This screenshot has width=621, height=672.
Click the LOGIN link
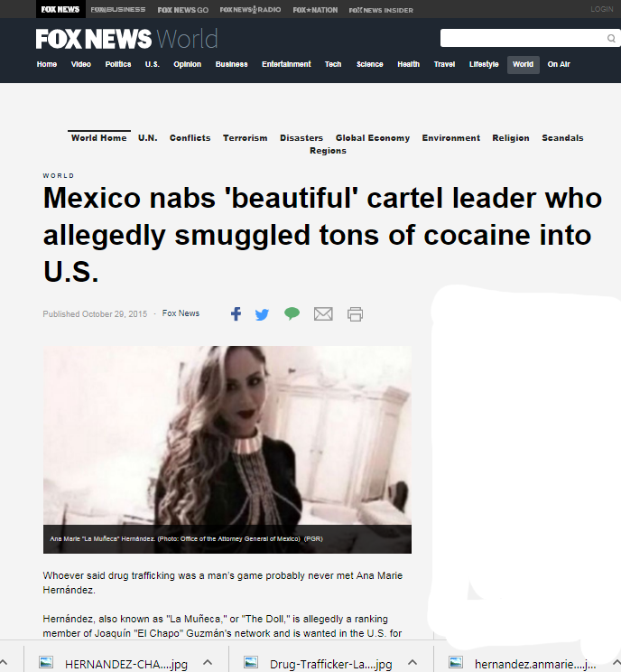[x=602, y=9]
